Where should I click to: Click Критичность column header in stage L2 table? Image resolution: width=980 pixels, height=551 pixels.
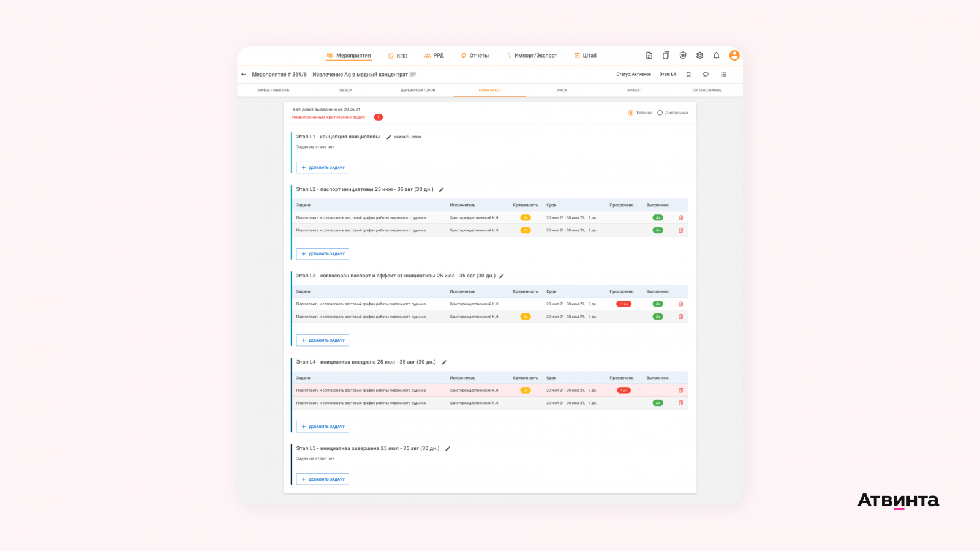point(526,206)
